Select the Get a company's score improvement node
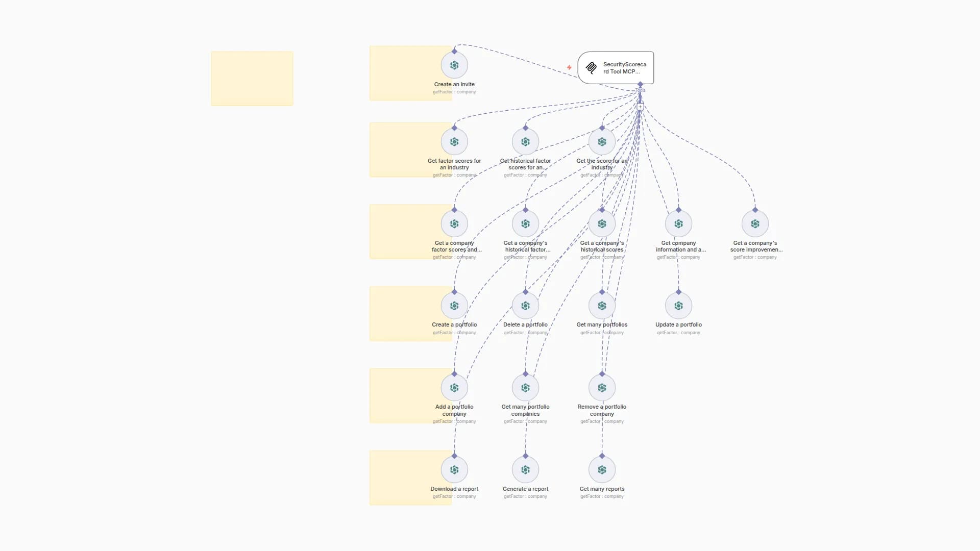The width and height of the screenshot is (980, 551). click(755, 223)
